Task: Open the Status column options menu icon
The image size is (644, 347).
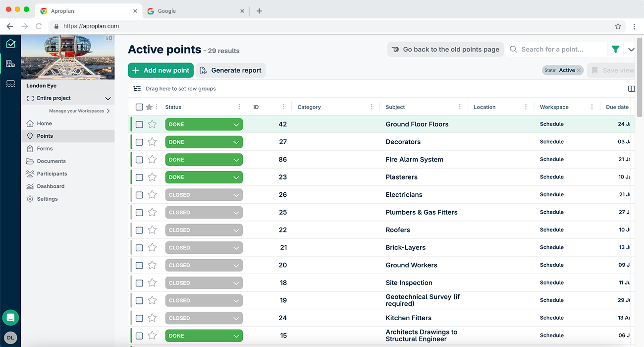Action: click(x=239, y=107)
